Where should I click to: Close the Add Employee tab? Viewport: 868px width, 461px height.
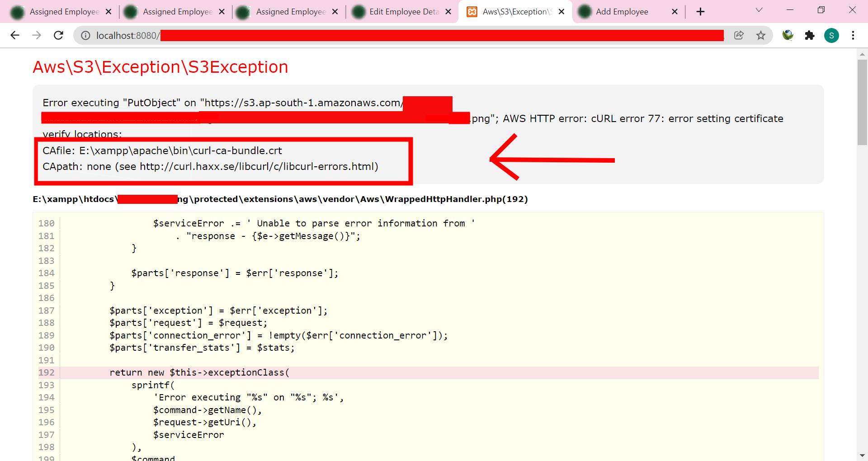pos(675,12)
